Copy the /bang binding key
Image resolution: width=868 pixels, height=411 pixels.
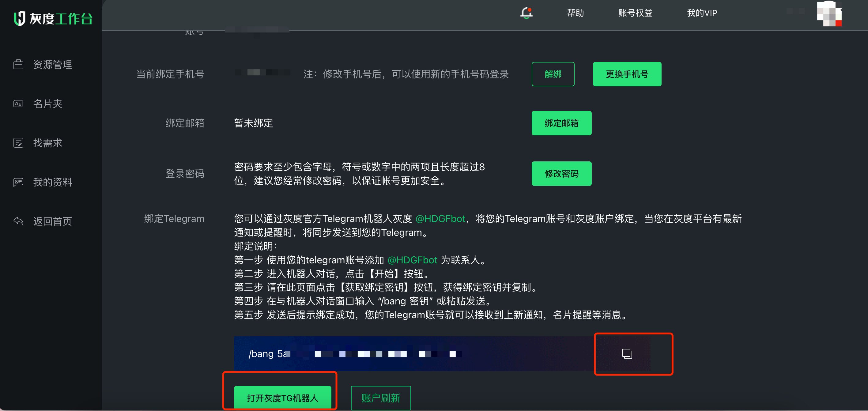pyautogui.click(x=627, y=354)
